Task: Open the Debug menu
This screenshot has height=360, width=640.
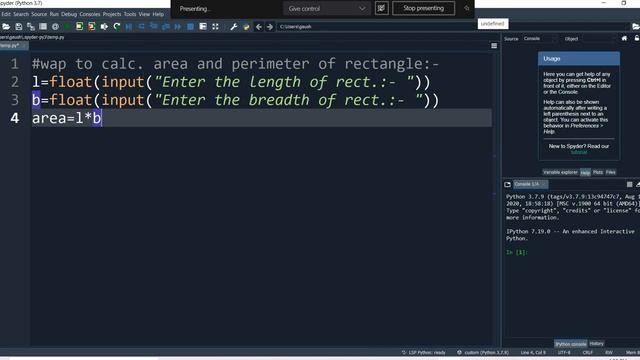Action: click(69, 14)
